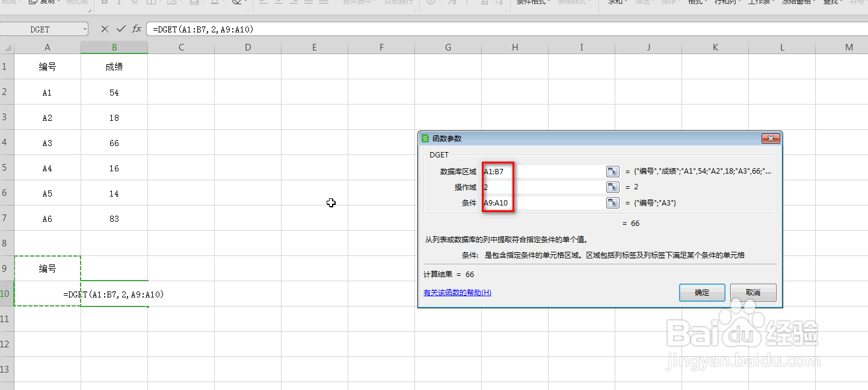Click the range selector beside 数据库区域 field
The image size is (868, 390).
tap(612, 171)
